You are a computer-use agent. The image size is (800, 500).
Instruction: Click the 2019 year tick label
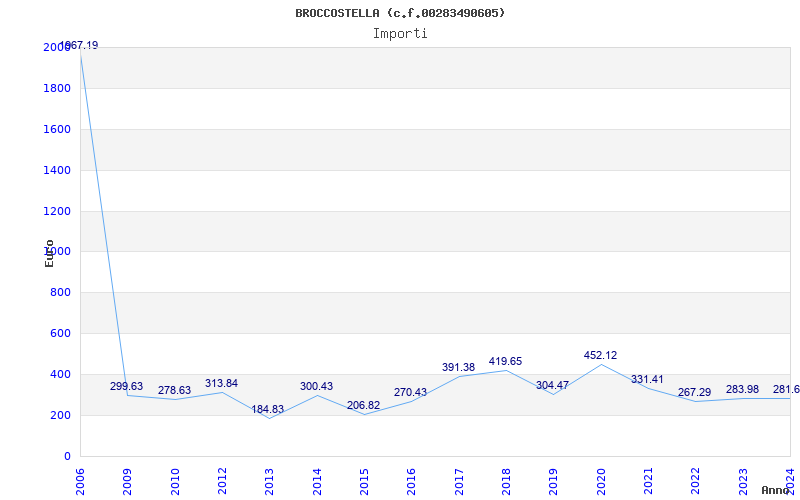tap(554, 482)
